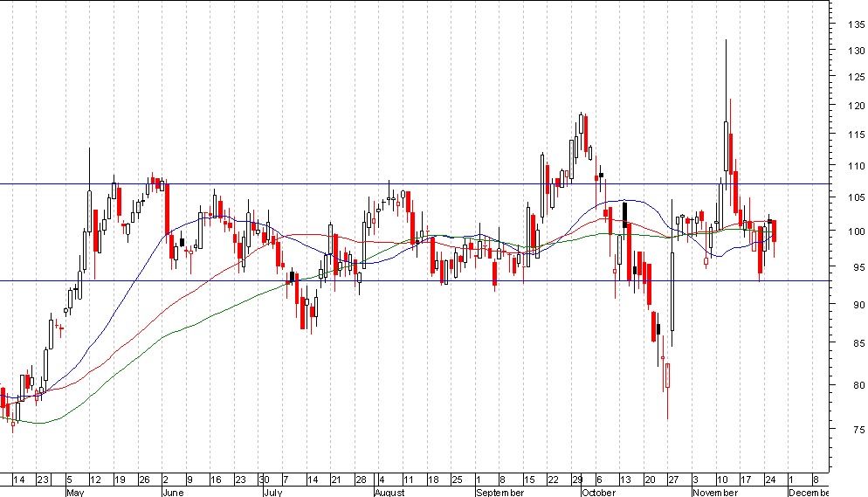868x497 pixels.
Task: Click the 80 price scale value
Action: click(858, 384)
